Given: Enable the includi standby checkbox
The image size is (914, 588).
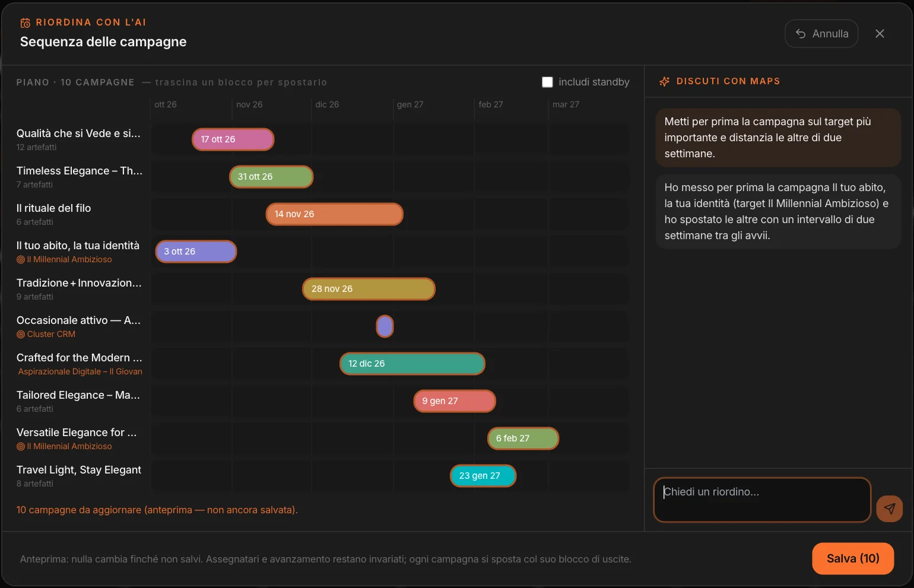Looking at the screenshot, I should tap(547, 82).
